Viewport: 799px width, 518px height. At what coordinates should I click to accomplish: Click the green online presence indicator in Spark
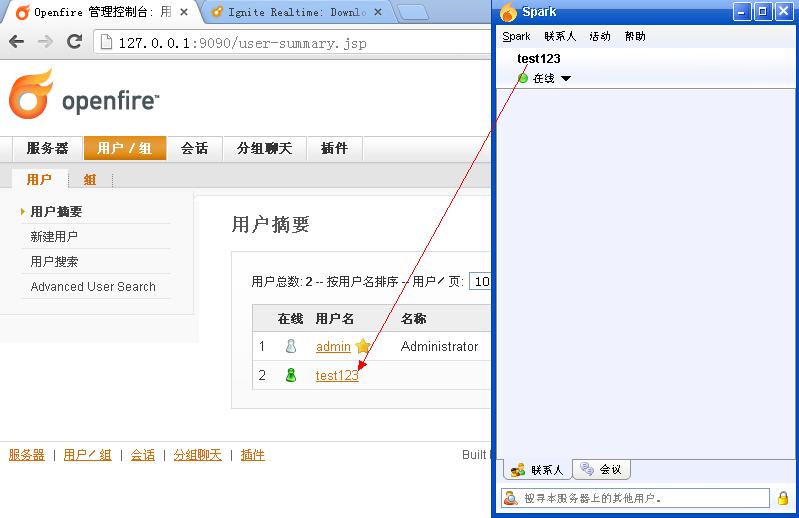[523, 78]
